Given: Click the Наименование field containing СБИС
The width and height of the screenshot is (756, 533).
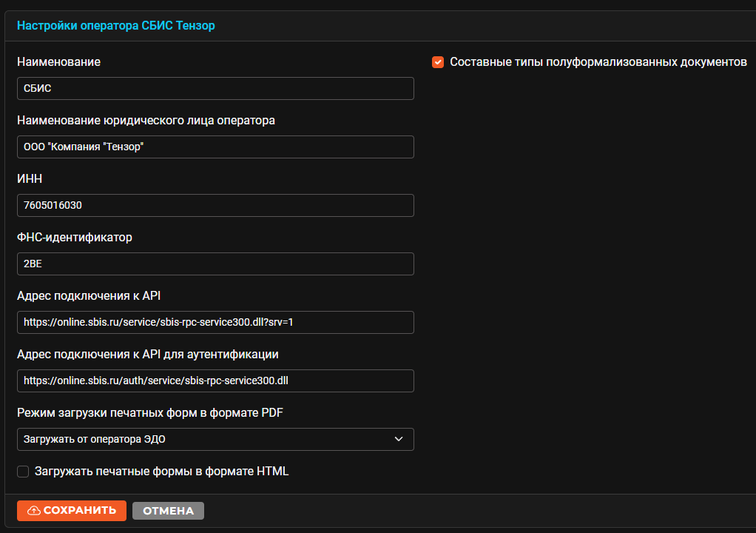Looking at the screenshot, I should click(x=215, y=88).
